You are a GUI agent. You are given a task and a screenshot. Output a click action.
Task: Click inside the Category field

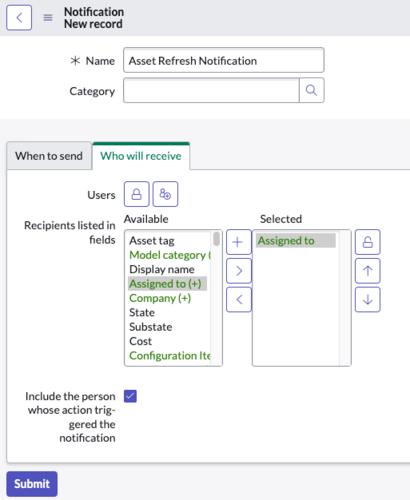(211, 90)
